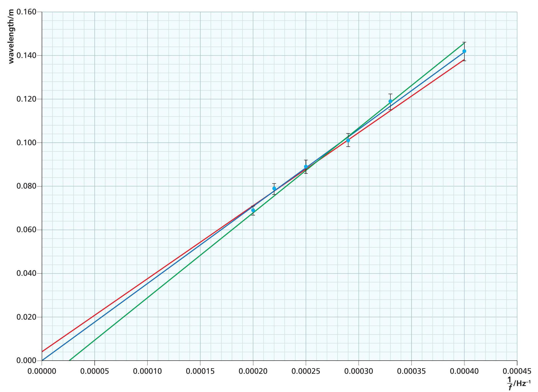Click the x-axis label 0.00000
The width and height of the screenshot is (538, 392).
point(42,371)
